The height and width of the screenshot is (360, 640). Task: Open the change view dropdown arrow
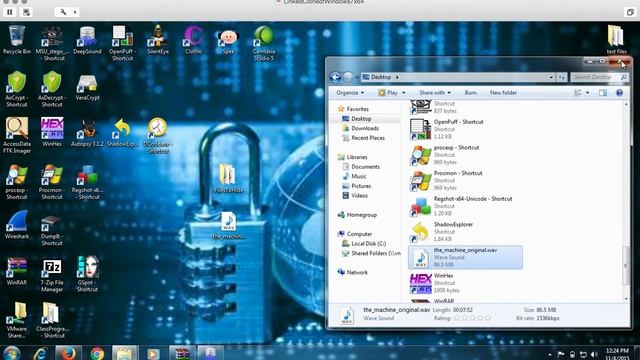point(587,93)
